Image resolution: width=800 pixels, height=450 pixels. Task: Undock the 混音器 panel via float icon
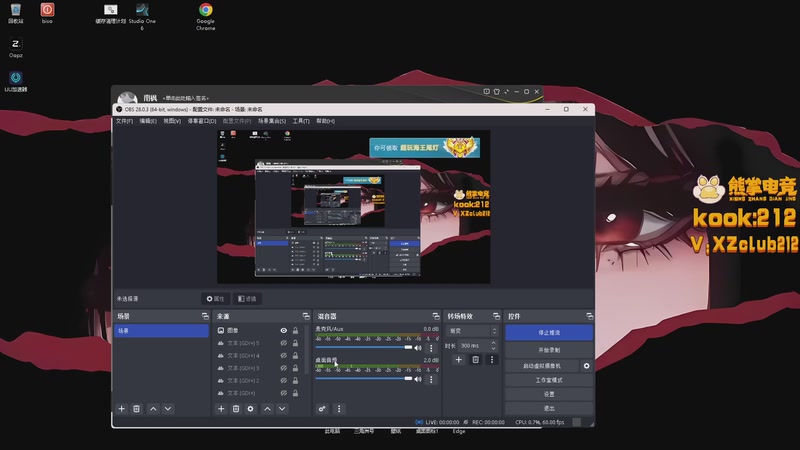coord(436,316)
